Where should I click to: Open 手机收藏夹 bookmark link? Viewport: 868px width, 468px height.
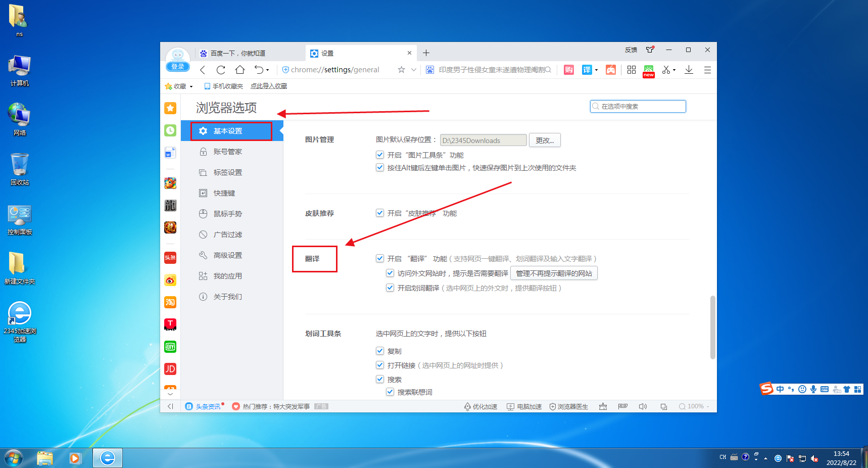point(223,86)
